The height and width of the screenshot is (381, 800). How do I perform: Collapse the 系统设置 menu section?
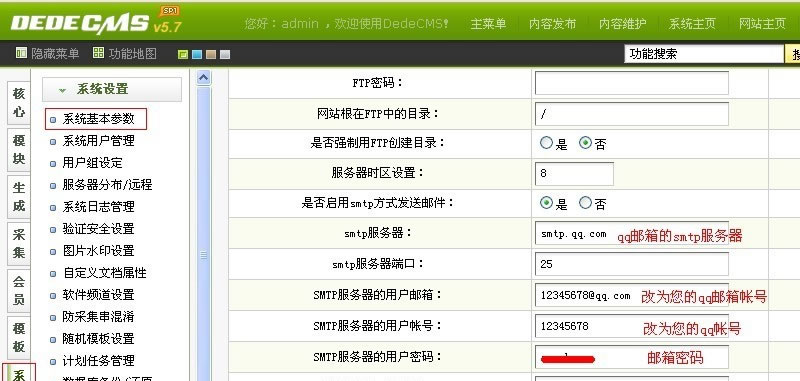[x=112, y=89]
